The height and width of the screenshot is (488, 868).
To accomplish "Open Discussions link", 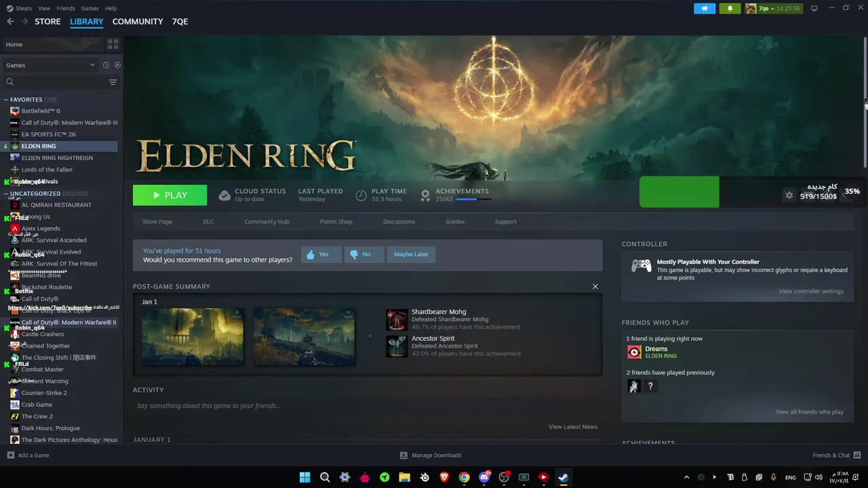I will tap(399, 222).
